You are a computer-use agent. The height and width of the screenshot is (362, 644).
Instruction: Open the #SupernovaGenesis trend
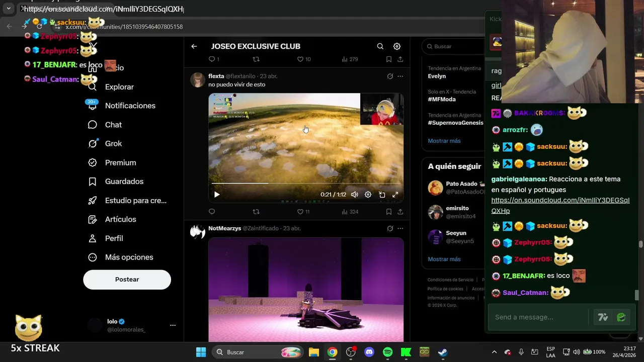(455, 123)
